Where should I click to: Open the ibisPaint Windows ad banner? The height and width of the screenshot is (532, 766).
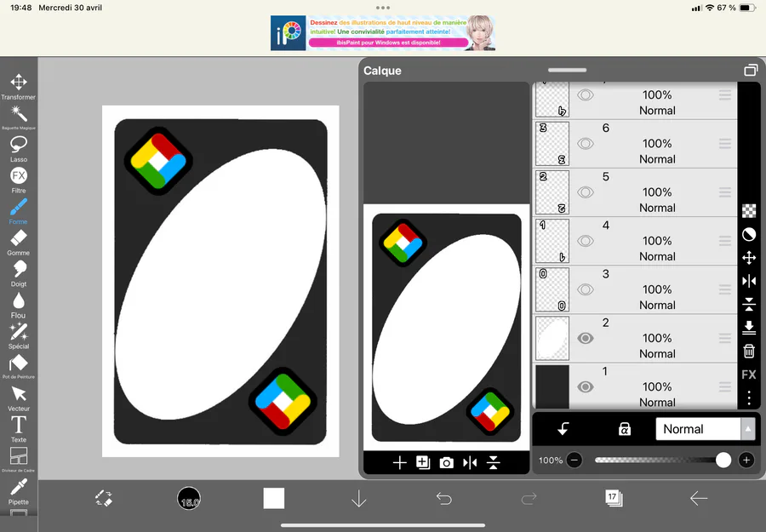pyautogui.click(x=383, y=33)
